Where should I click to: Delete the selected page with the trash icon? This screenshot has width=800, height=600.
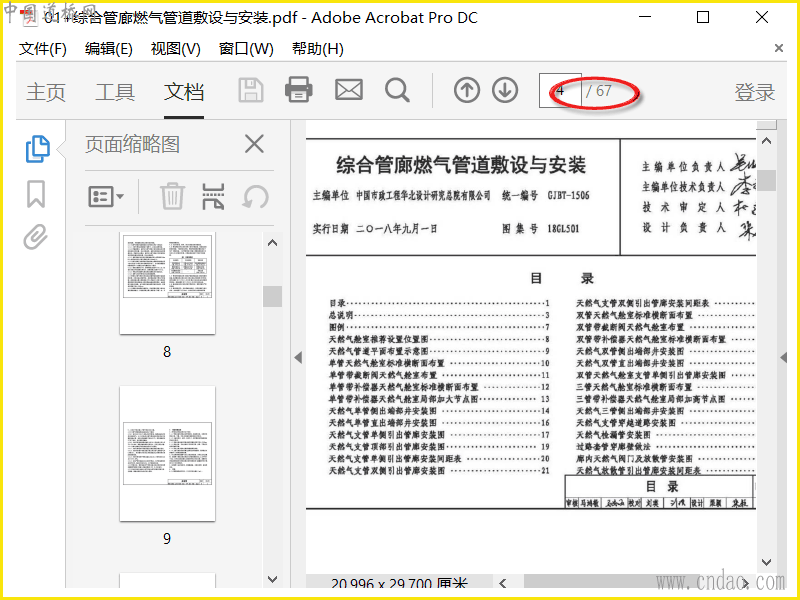point(172,196)
